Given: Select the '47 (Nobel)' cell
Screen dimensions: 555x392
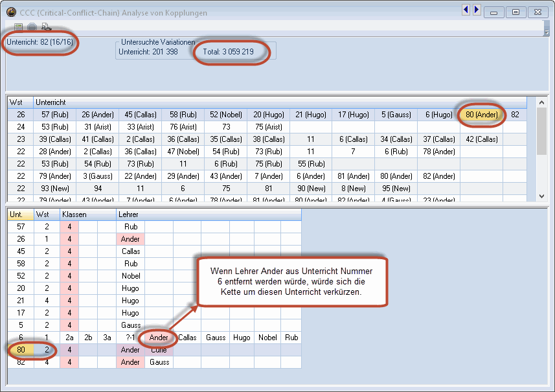Looking at the screenshot, I should point(183,152).
